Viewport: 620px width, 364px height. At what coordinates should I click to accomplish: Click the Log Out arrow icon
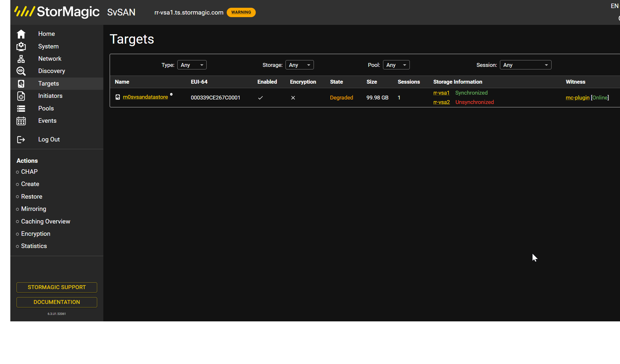(x=21, y=140)
